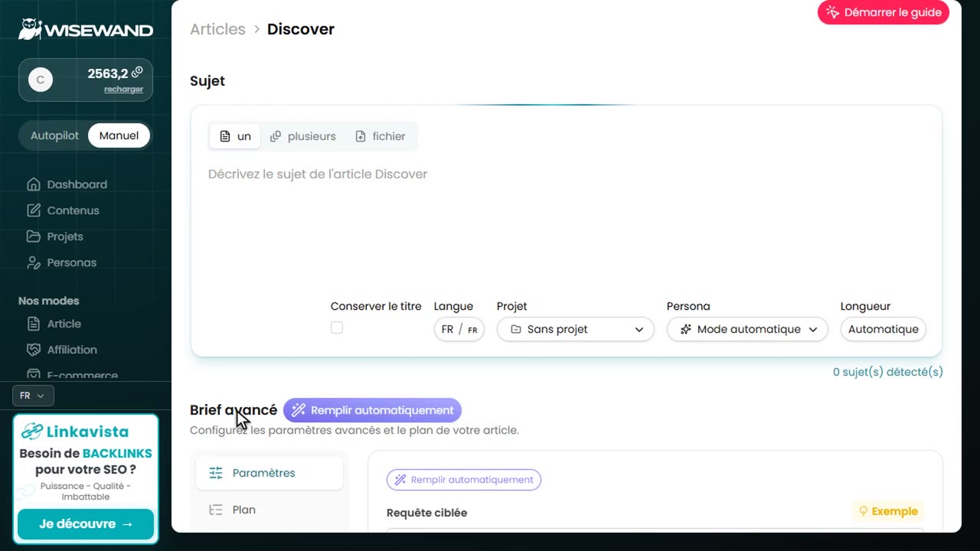Open Contenus via its pencil icon
Screen dimensions: 980x551
(x=33, y=210)
